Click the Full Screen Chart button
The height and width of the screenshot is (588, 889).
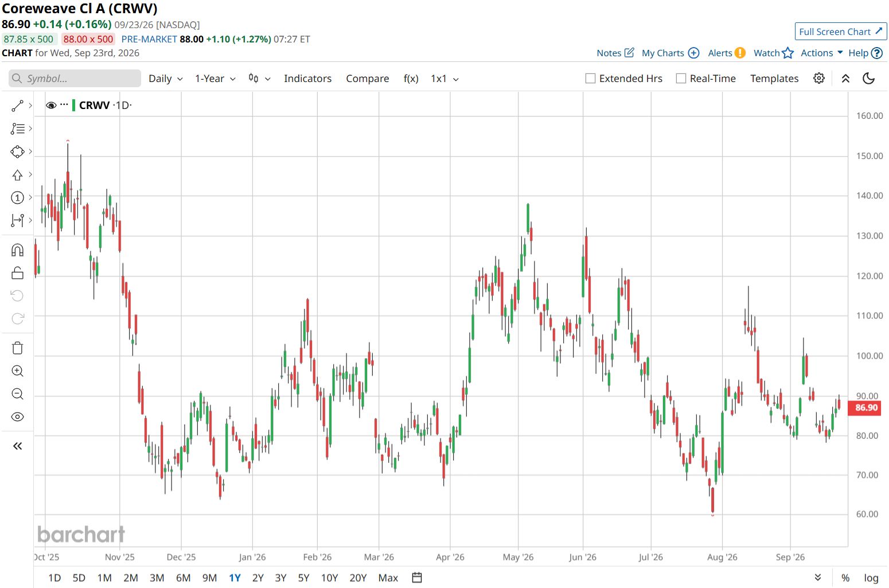840,32
